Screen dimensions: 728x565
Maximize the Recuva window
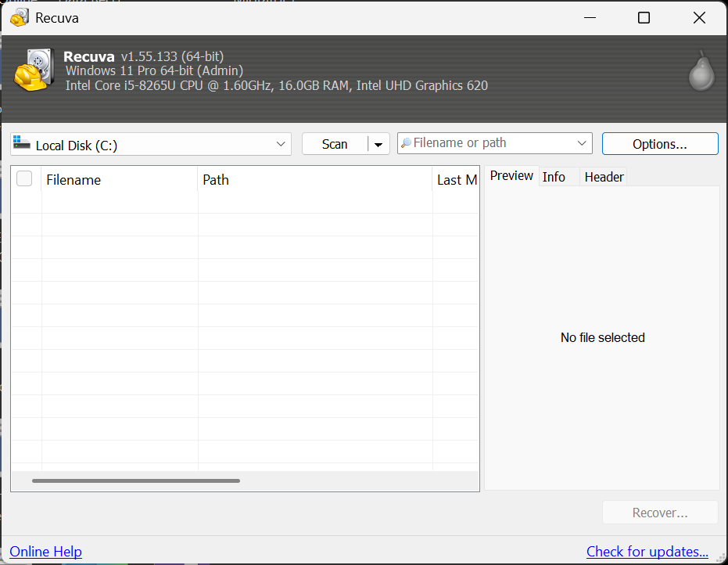(644, 18)
